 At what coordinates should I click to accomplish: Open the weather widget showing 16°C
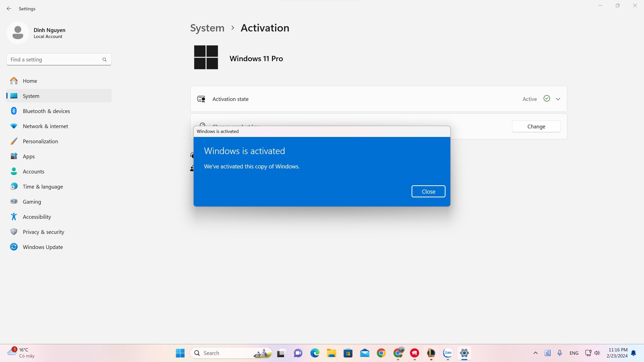coord(21,353)
